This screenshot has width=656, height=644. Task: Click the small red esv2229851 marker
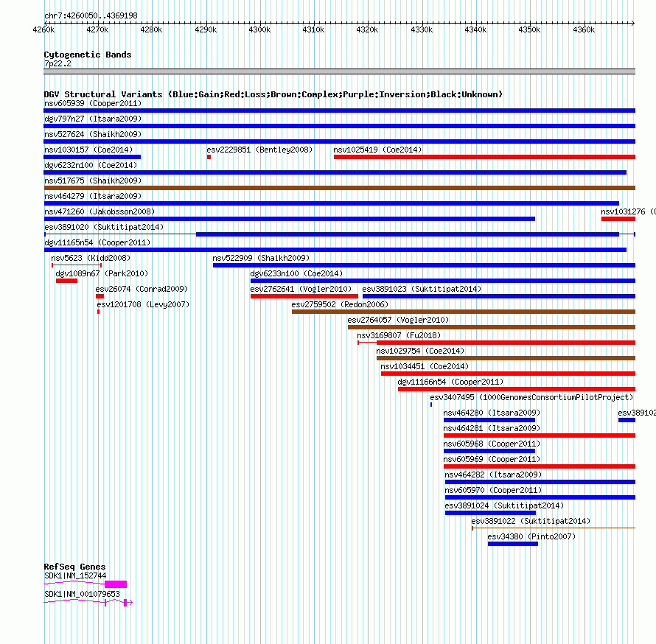[209, 157]
